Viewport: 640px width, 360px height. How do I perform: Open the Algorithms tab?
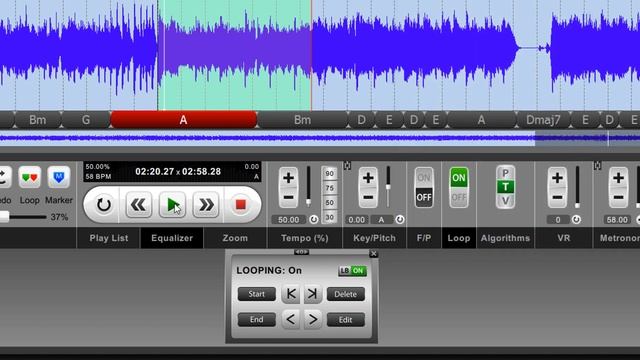505,238
